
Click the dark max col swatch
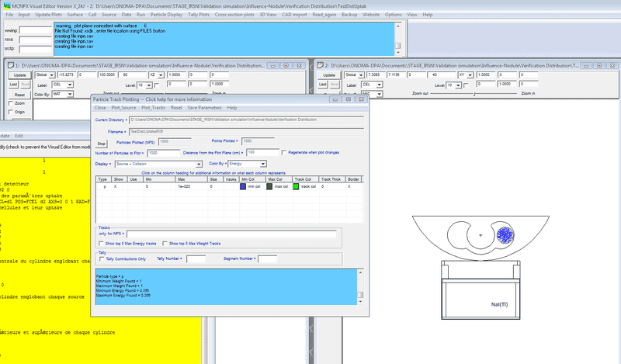pyautogui.click(x=268, y=187)
